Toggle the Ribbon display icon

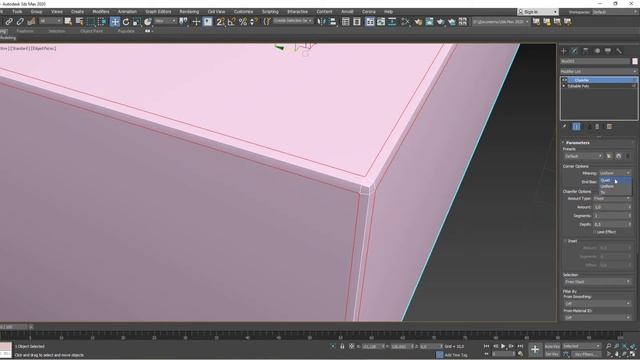tap(370, 22)
